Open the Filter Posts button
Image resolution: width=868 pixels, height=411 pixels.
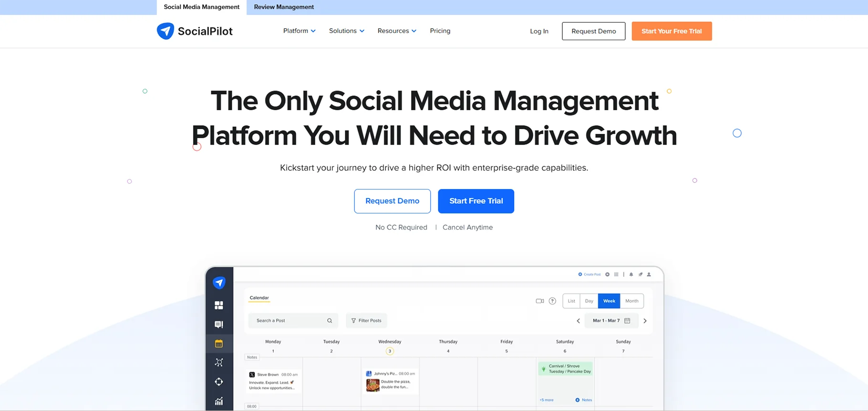point(366,321)
